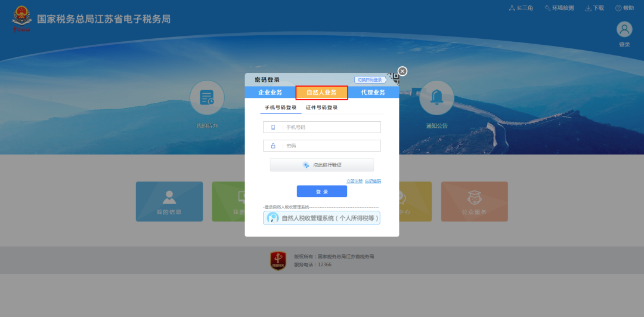Click the 通知公告 bell icon
644x317 pixels.
[436, 98]
